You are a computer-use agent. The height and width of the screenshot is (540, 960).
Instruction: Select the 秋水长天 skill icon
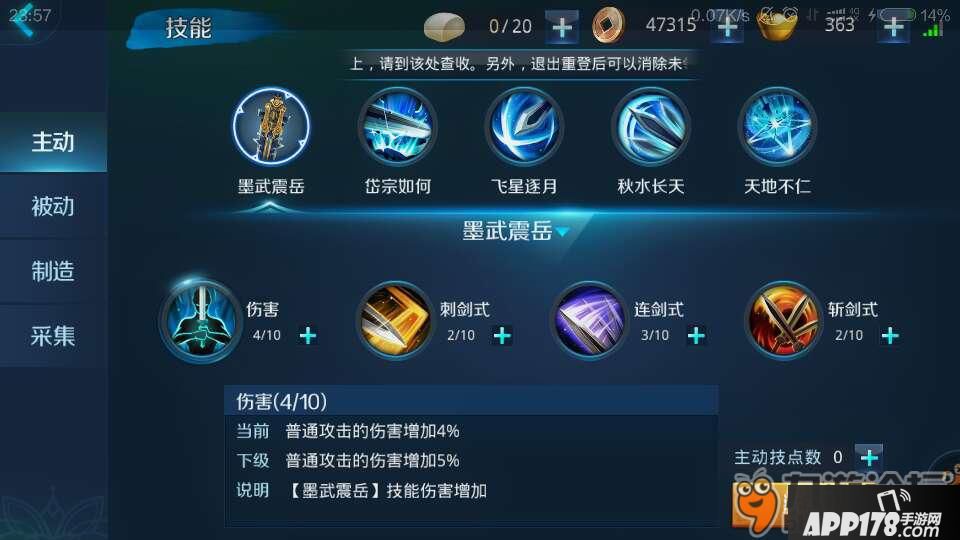[650, 127]
